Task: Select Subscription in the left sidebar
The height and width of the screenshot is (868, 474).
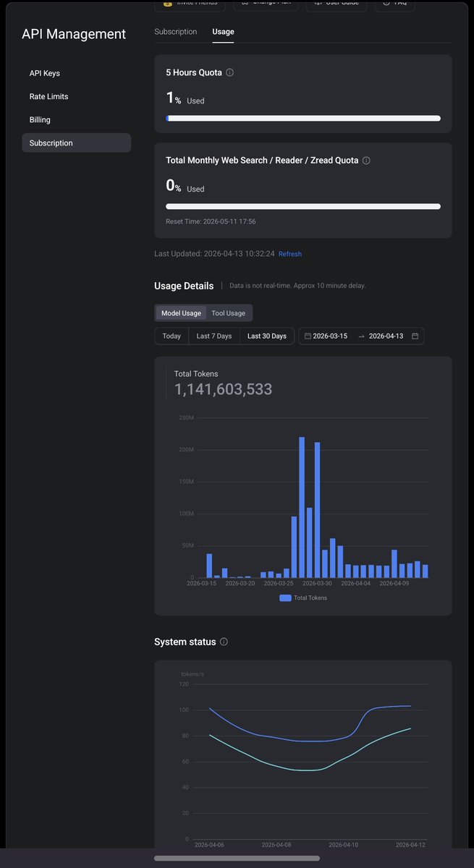Action: click(x=76, y=143)
